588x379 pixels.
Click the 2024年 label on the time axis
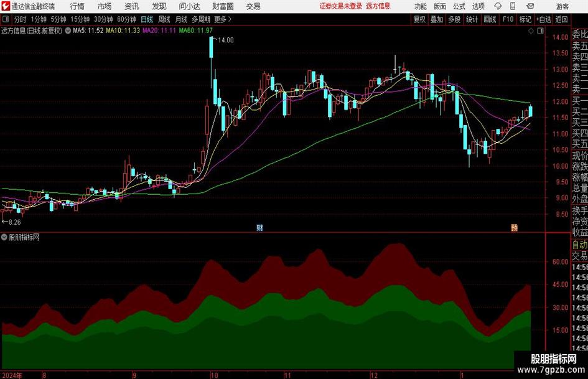click(12, 375)
